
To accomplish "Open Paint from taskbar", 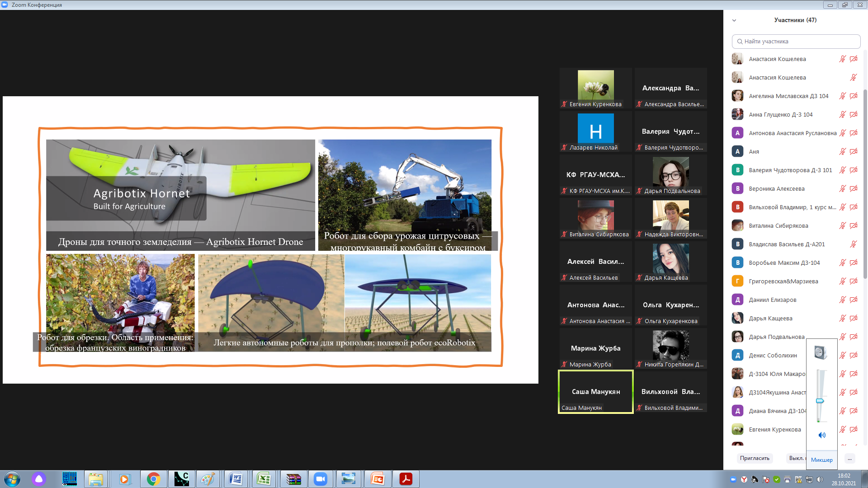I will [x=208, y=479].
